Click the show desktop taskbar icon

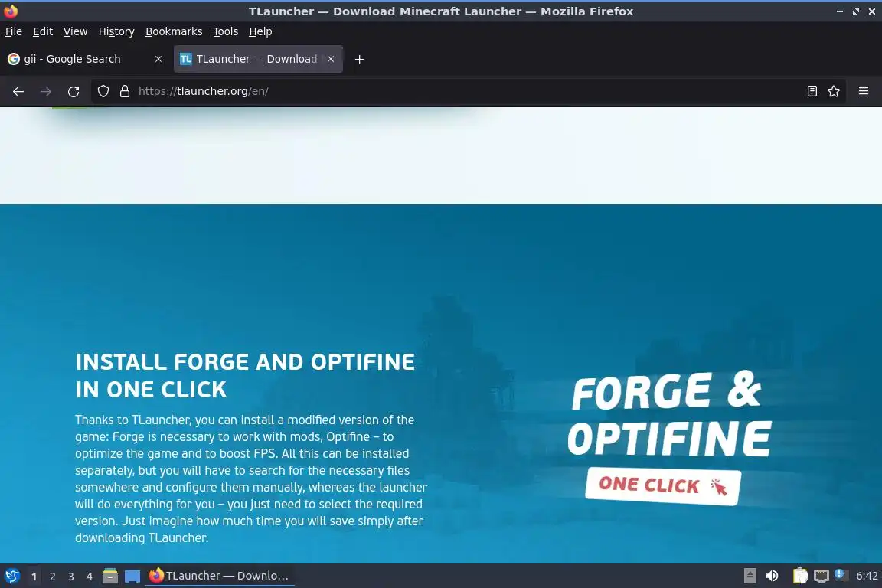click(x=132, y=577)
